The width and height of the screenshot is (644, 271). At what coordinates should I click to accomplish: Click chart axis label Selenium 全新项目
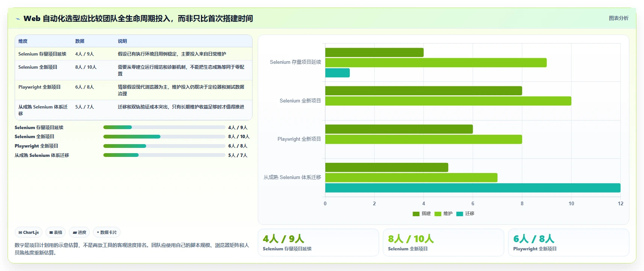pyautogui.click(x=300, y=101)
